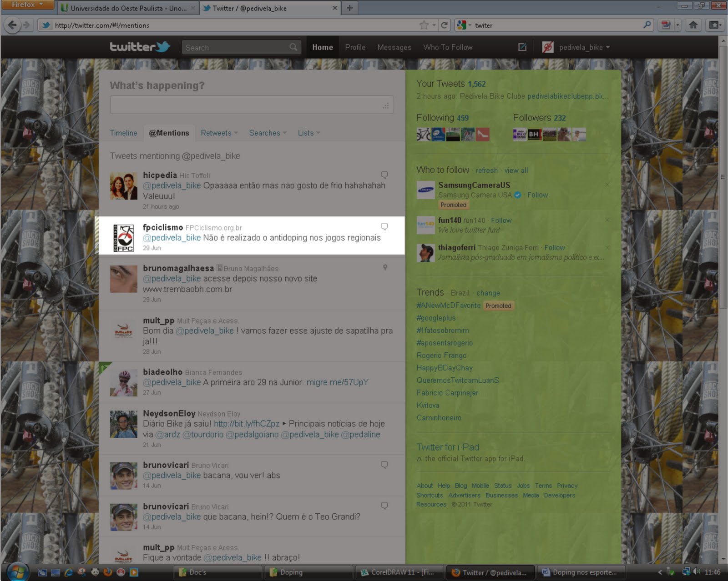Open the Profile nav item
Screen dimensions: 728x581
point(355,47)
